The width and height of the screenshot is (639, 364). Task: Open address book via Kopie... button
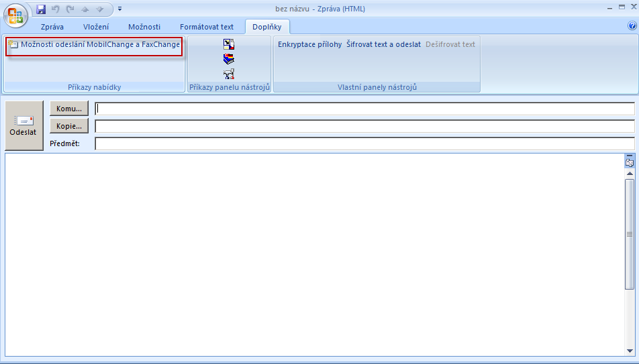(69, 126)
